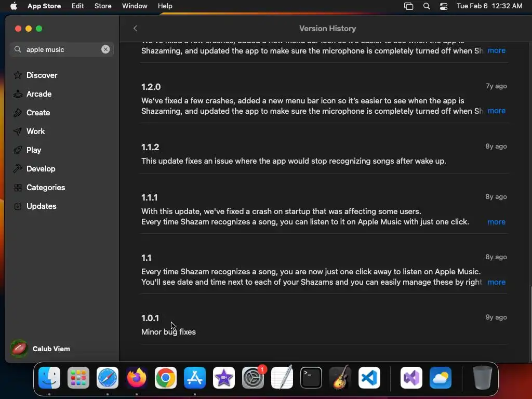532x399 pixels.
Task: Click the vertical scrollbar thumb
Action: (x=530, y=323)
